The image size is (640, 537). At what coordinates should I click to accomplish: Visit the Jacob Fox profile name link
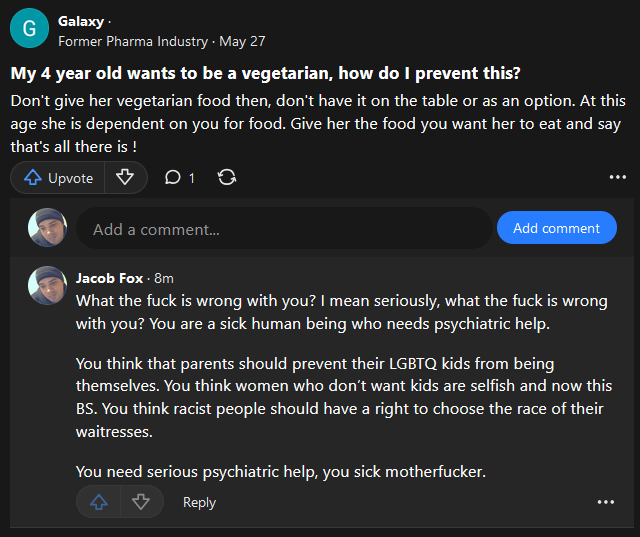pyautogui.click(x=109, y=278)
